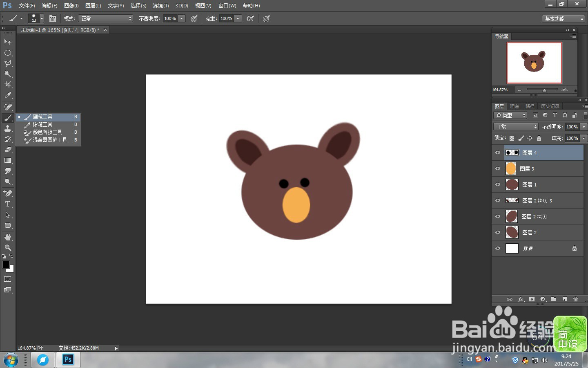
Task: Create a new group folder icon
Action: (554, 299)
